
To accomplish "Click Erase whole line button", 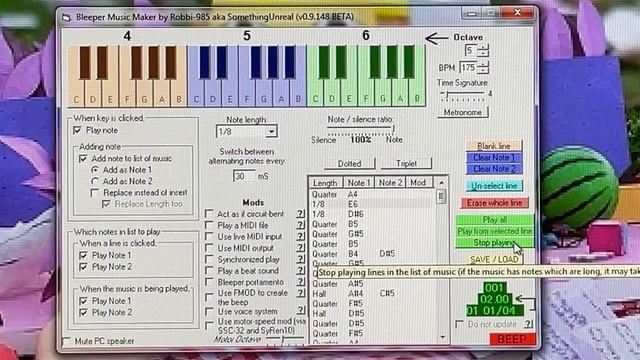I will click(494, 203).
